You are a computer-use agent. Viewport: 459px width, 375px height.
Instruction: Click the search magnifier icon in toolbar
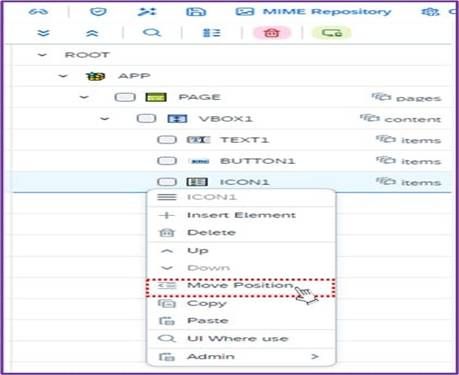coord(152,33)
